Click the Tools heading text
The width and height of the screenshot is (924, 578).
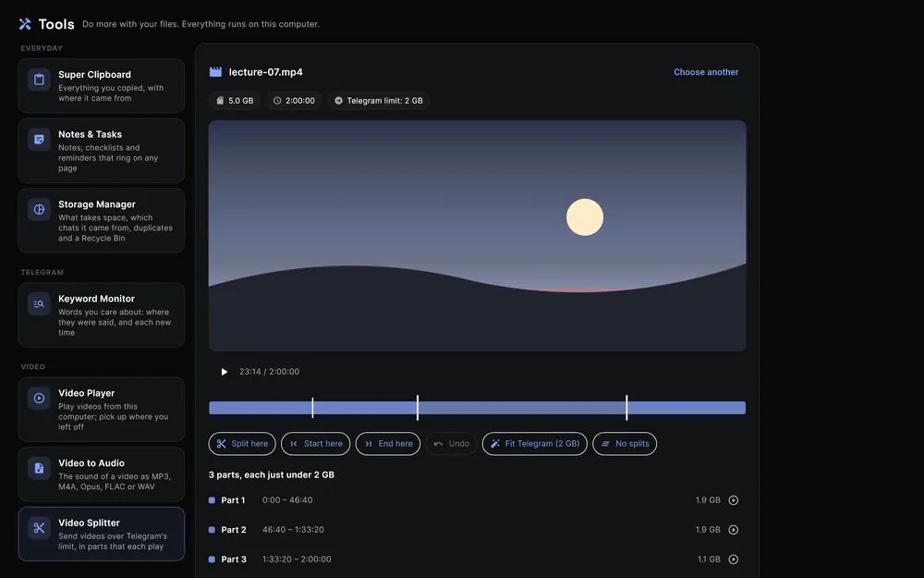click(56, 24)
